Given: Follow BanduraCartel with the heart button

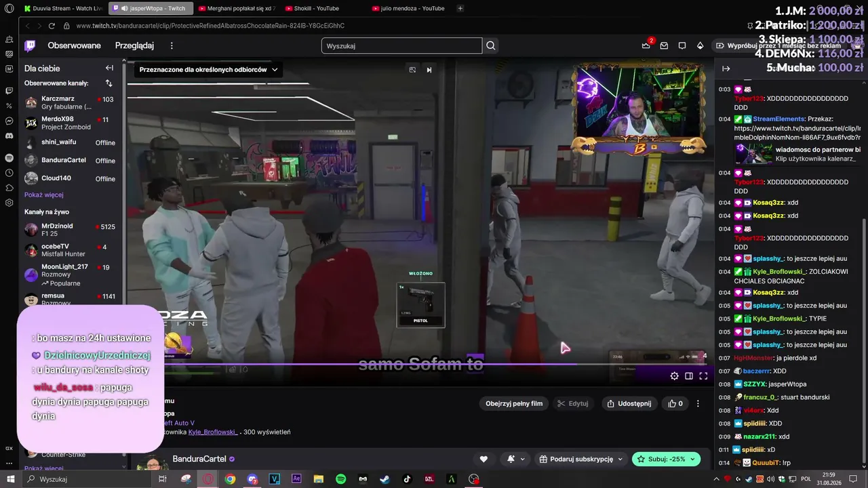Looking at the screenshot, I should (484, 459).
